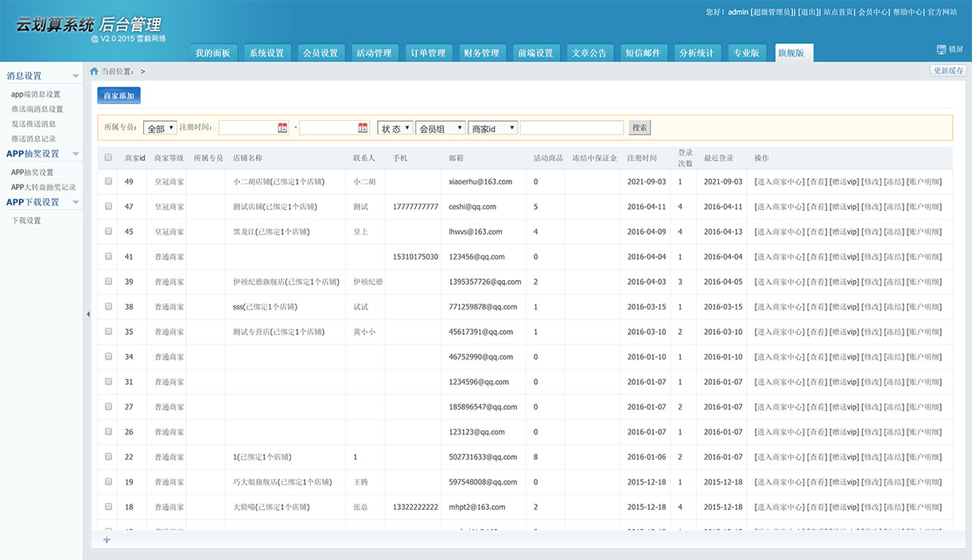Collapse the left sidebar with the arrow handle
Screen dimensions: 972x560
87,315
